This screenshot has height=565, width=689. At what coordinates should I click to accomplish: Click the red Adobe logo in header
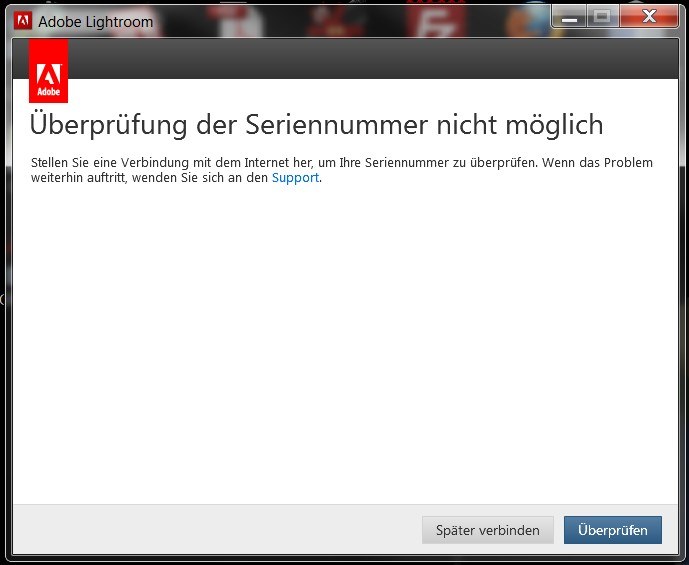click(x=48, y=71)
